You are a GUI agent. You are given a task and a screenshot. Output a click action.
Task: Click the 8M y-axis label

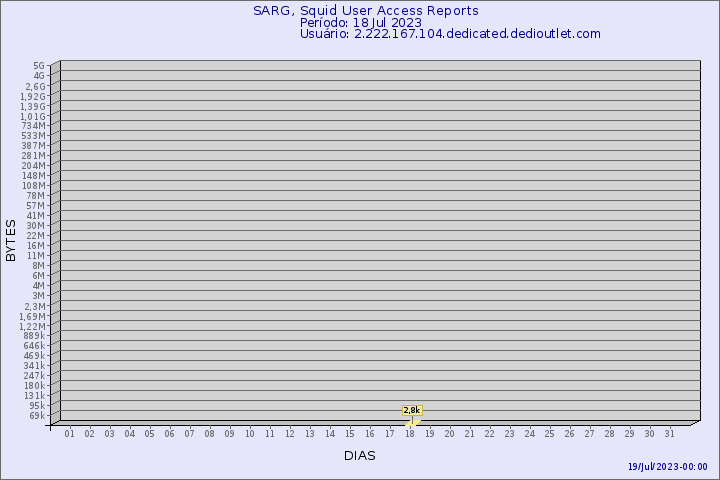pos(39,265)
